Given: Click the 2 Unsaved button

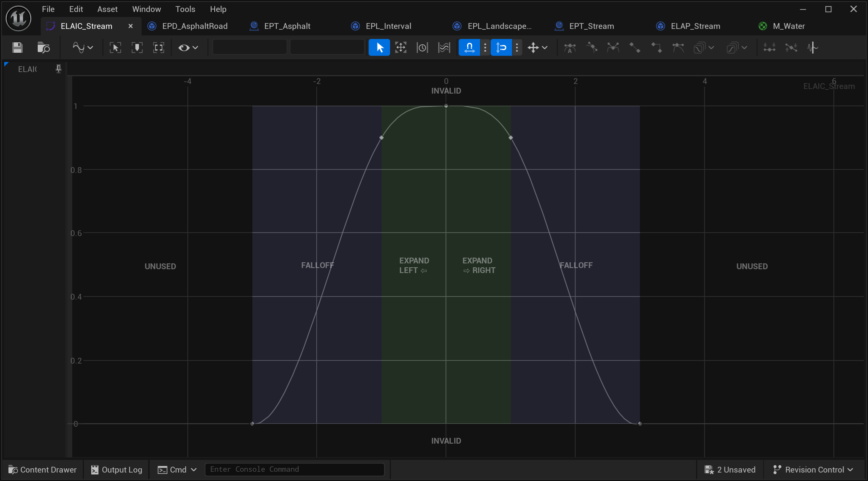Looking at the screenshot, I should (x=730, y=469).
